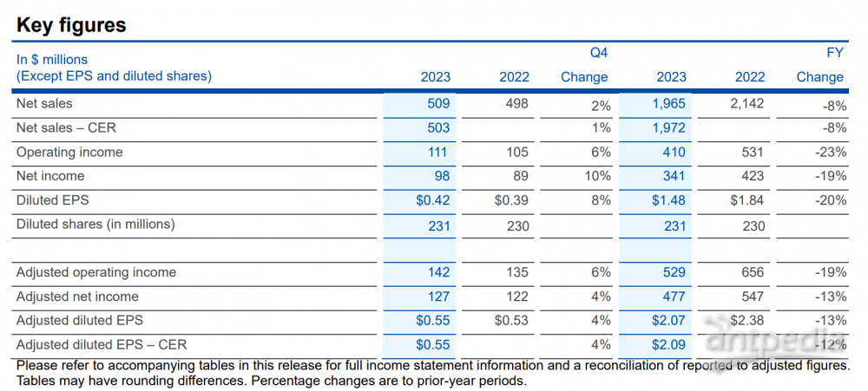Click the Adjusted net income value 477
Screen dimensions: 868x391
[673, 297]
